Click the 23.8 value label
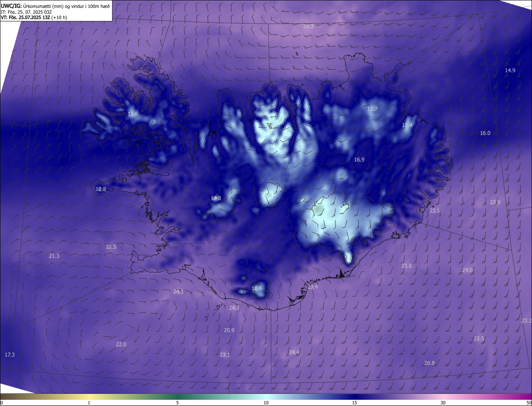 click(x=406, y=266)
